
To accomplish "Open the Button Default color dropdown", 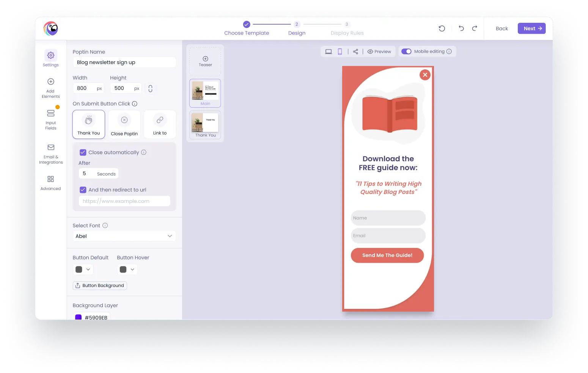I will click(x=83, y=270).
